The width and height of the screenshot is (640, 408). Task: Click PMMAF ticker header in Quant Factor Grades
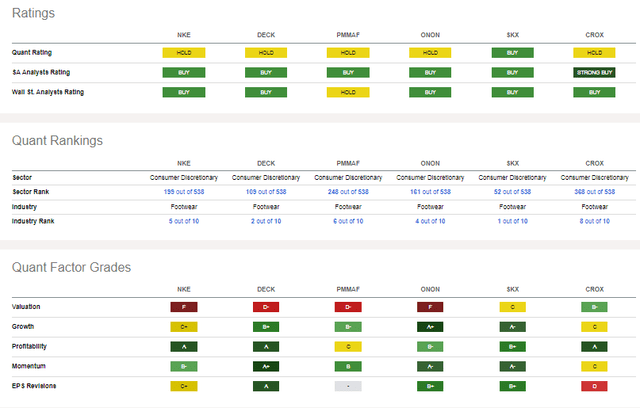point(348,289)
